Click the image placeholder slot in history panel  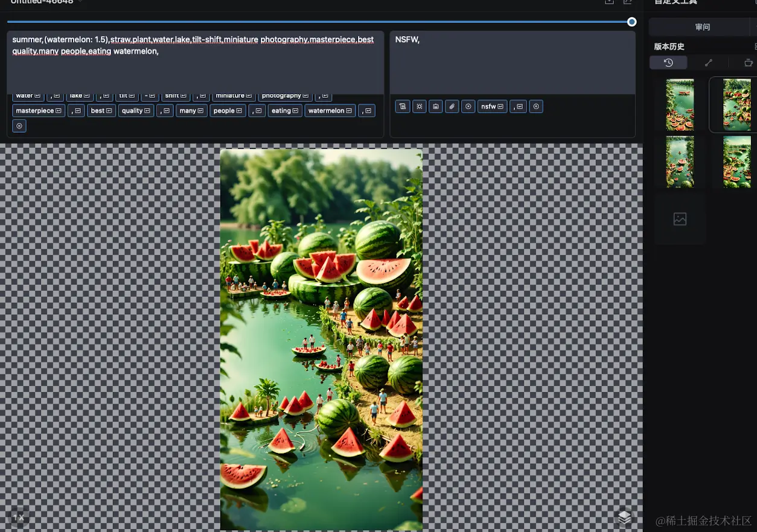680,219
